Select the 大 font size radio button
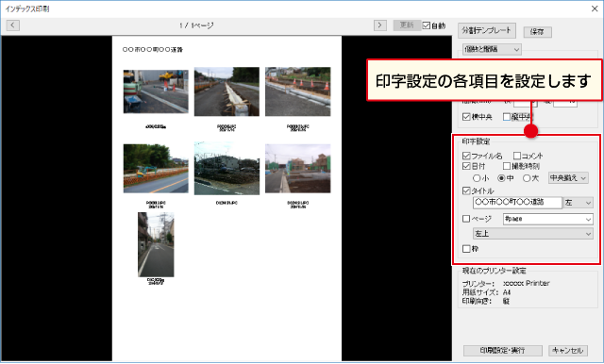This screenshot has width=604, height=364. tap(527, 178)
